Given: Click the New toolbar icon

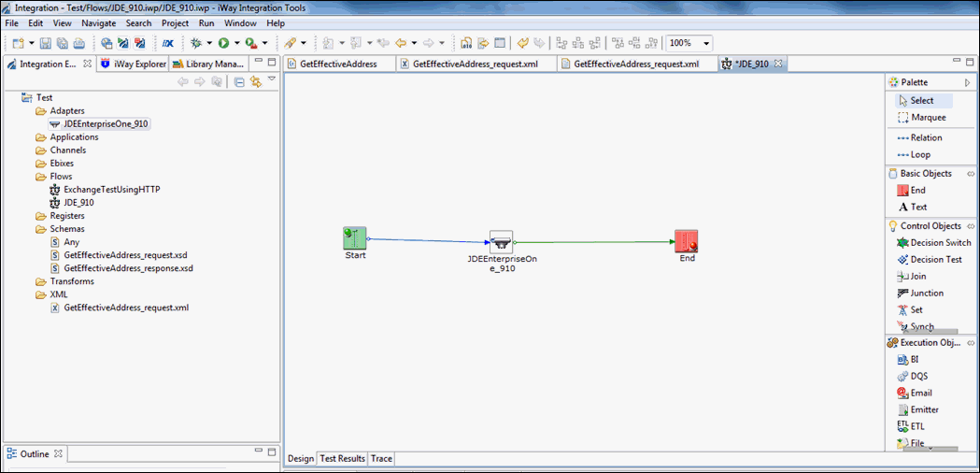Looking at the screenshot, I should pos(18,43).
